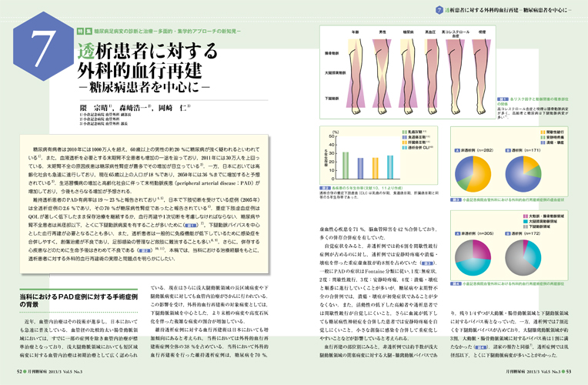Click the A tag next to 非透析例 (n=282)
Viewport: 588px width, 385px height.
457,150
